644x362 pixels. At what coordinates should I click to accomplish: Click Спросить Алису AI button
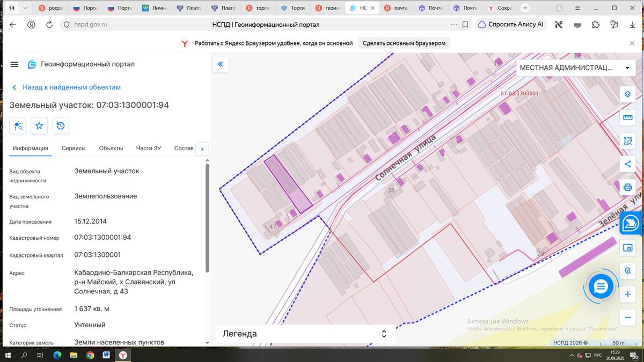(511, 24)
